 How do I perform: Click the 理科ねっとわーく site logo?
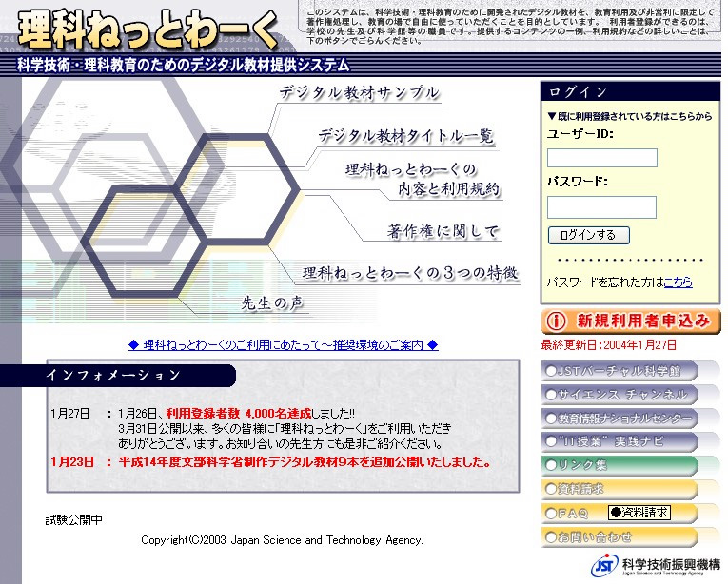point(148,29)
